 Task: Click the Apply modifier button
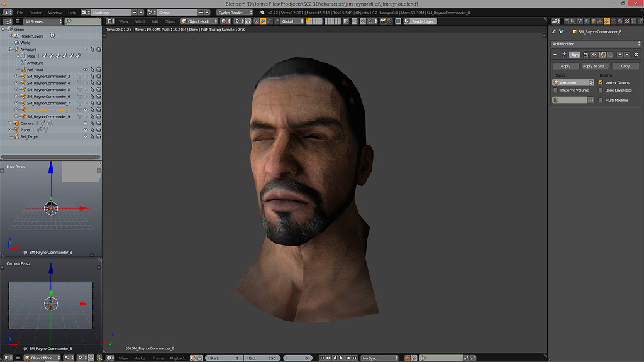pos(565,66)
